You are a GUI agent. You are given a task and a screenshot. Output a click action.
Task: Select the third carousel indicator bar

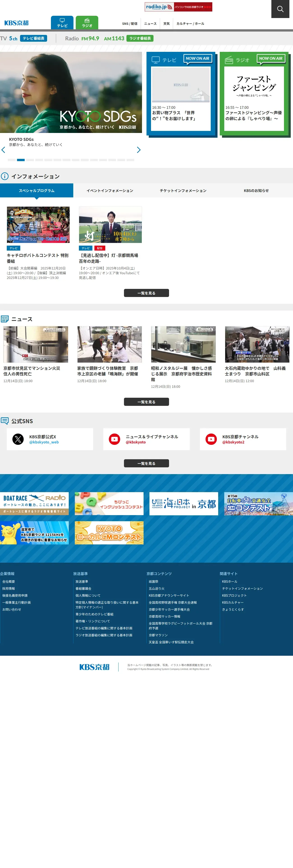[x=30, y=160]
